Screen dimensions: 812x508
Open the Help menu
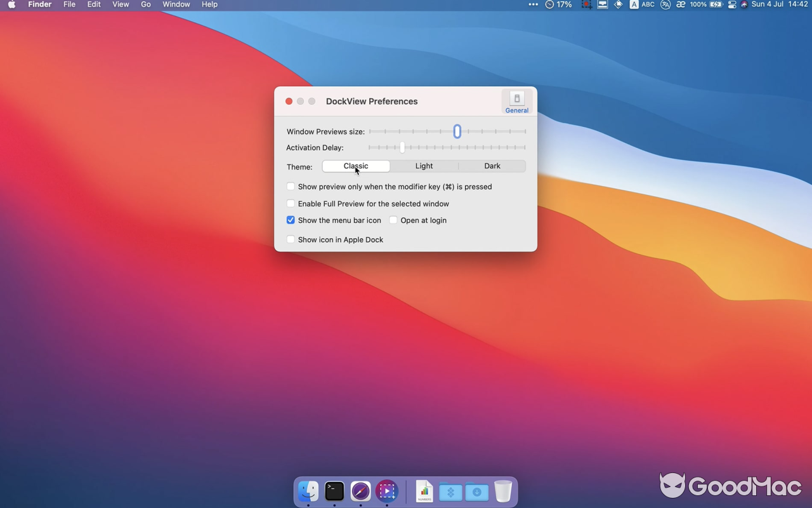209,4
